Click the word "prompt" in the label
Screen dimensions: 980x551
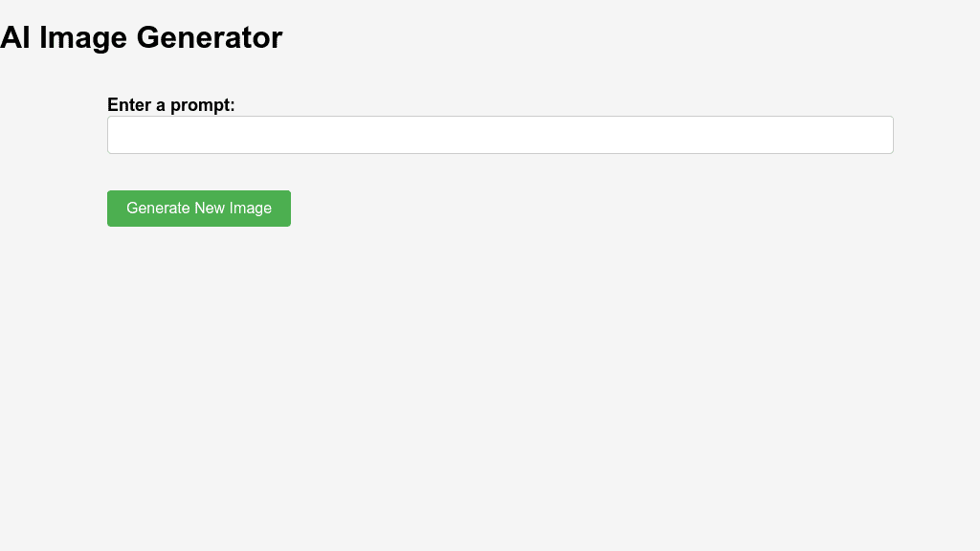coord(199,105)
